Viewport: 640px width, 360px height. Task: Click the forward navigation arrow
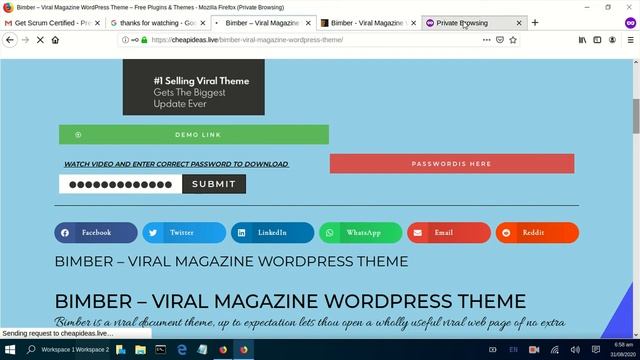tap(25, 40)
